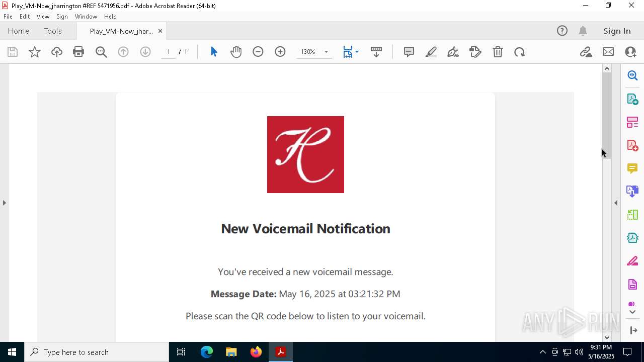Open Organize Pages tool in right pane
Viewport: 644px width, 362px height.
632,122
